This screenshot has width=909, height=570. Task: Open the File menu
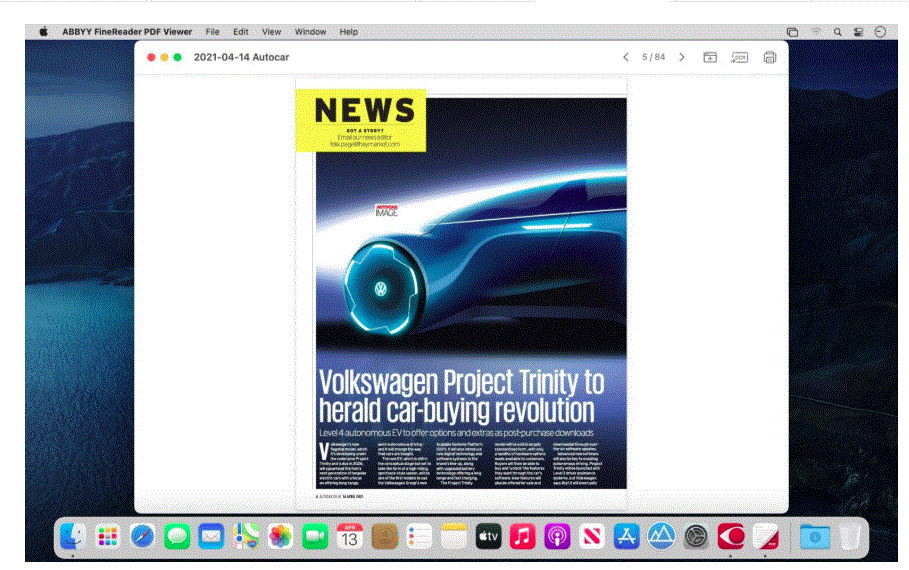coord(213,32)
